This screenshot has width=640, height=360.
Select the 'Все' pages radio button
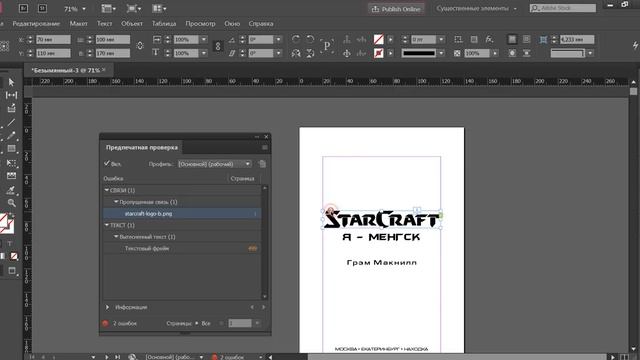(x=197, y=323)
